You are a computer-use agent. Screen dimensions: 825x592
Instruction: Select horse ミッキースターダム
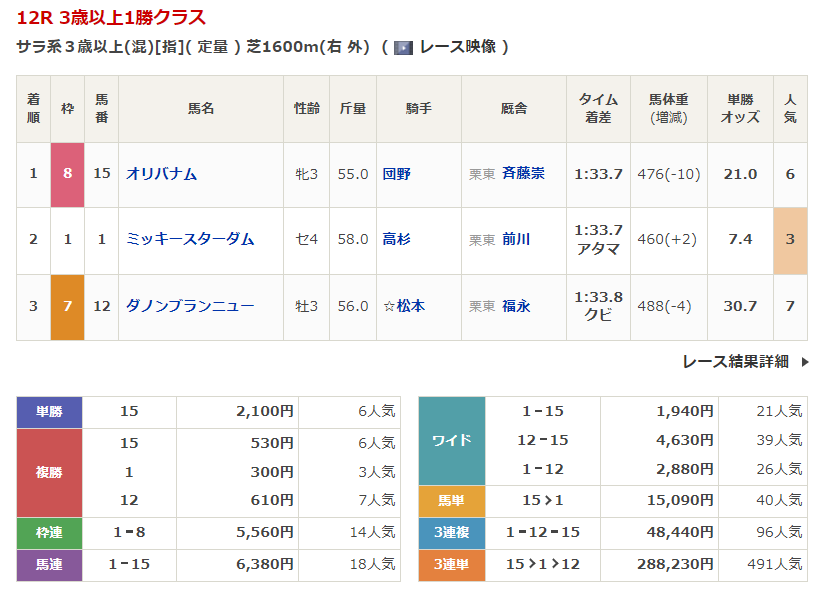190,239
